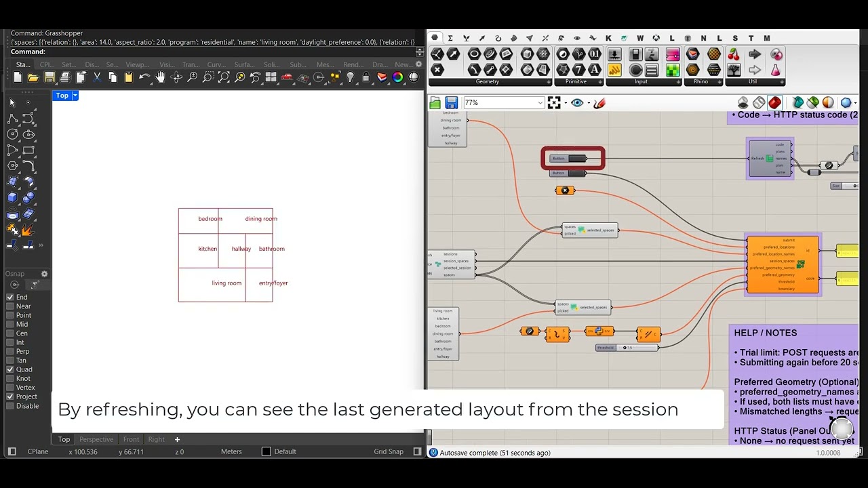
Task: Add new viewport tab with plus
Action: point(177,439)
